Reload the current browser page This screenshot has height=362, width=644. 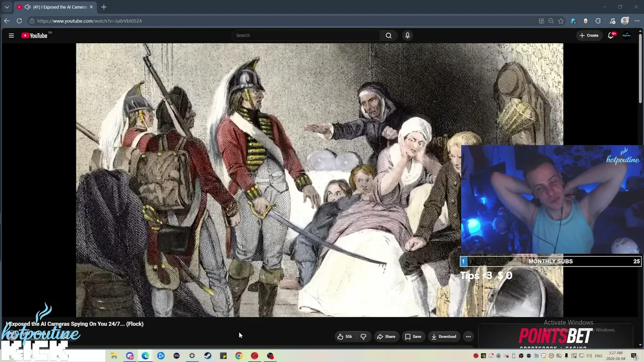(x=19, y=21)
